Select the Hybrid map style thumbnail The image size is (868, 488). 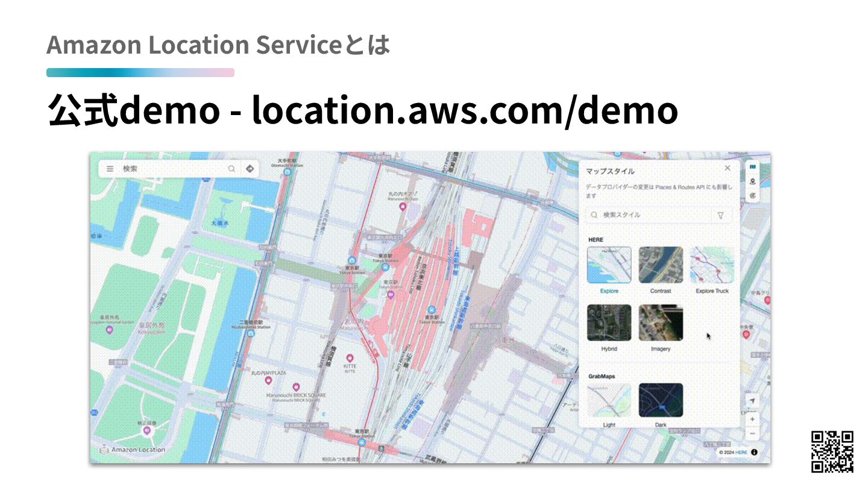(609, 323)
